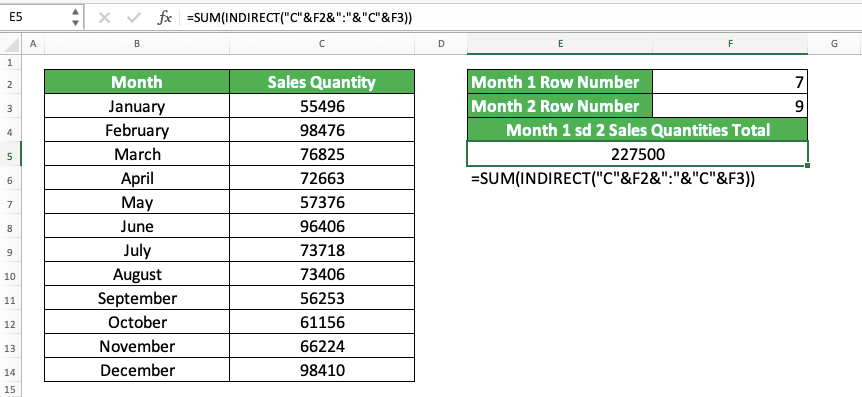Select column C header
862x397 pixels.
click(x=322, y=43)
